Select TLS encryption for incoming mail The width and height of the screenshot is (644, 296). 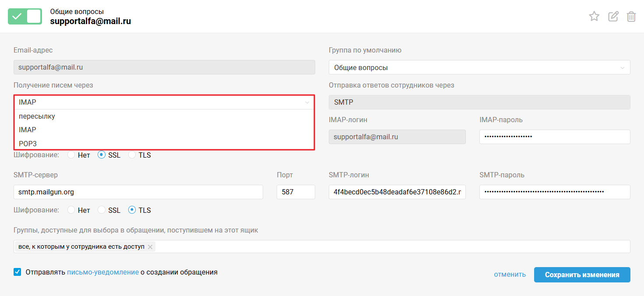pos(132,155)
